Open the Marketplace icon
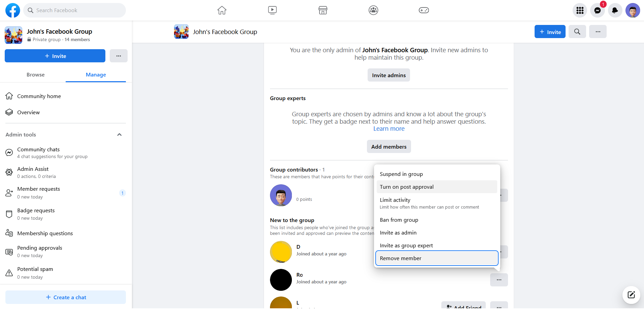644x310 pixels. [323, 10]
